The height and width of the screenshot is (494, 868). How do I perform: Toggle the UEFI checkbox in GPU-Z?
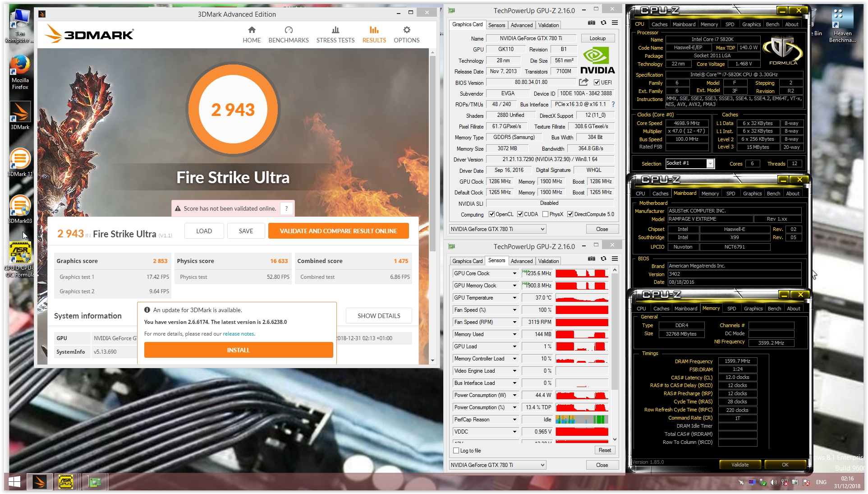[597, 83]
